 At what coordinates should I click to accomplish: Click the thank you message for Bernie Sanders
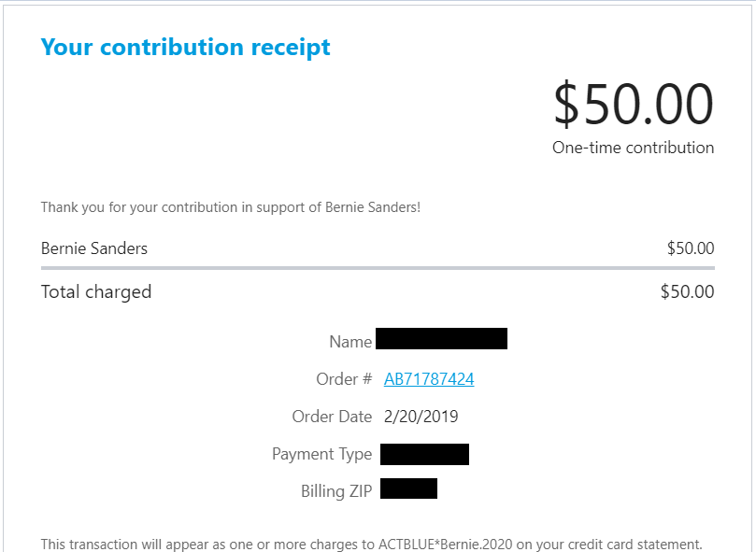coord(231,206)
